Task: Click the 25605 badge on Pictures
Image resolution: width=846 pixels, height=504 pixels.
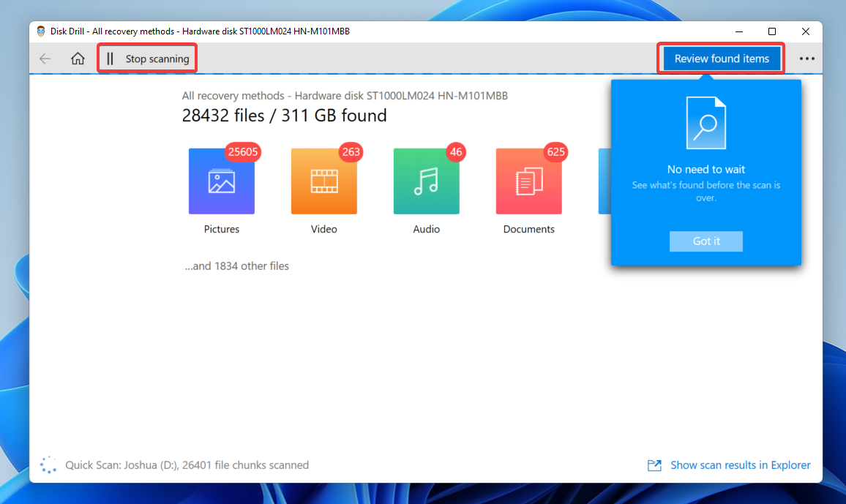Action: click(x=243, y=152)
